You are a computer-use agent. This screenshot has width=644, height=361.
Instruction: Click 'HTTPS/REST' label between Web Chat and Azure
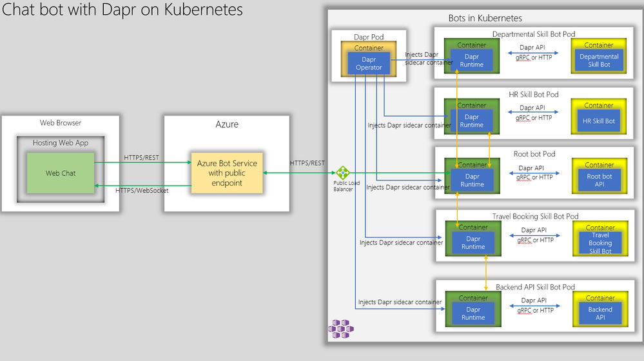[x=141, y=158]
